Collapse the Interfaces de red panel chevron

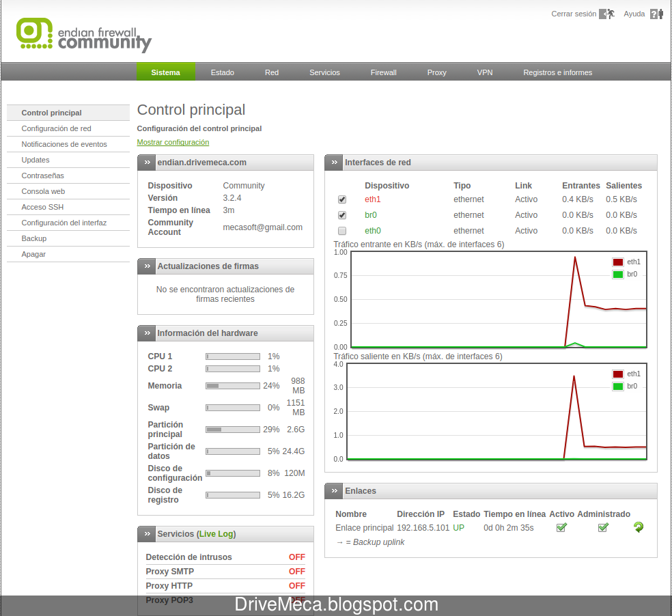pos(334,163)
